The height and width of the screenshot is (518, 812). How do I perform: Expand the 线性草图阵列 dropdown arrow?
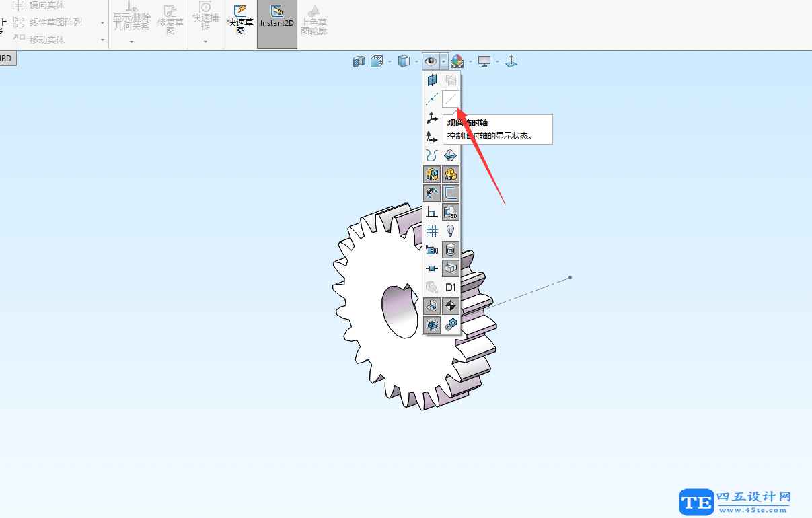point(102,22)
